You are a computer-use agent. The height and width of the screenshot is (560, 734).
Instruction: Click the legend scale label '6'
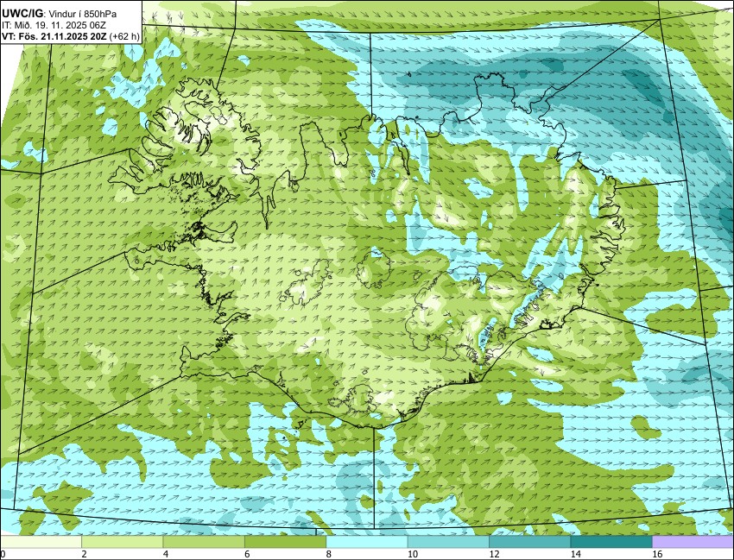(248, 554)
